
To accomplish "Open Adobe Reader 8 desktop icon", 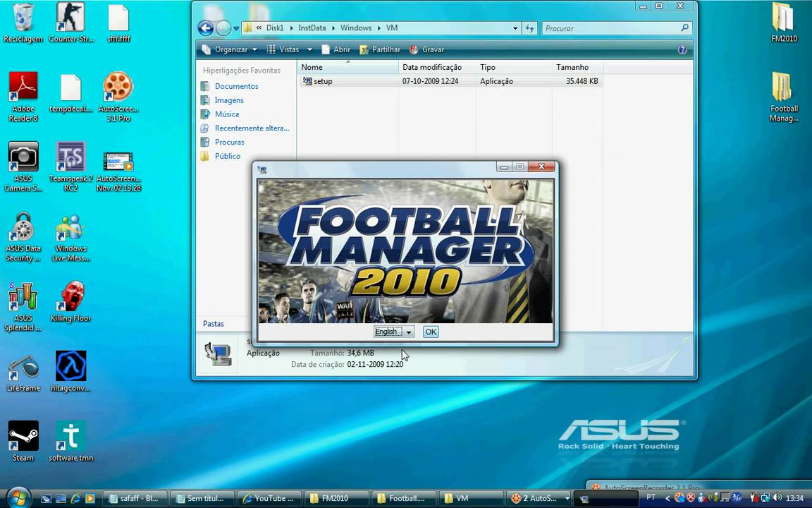I will (x=23, y=95).
